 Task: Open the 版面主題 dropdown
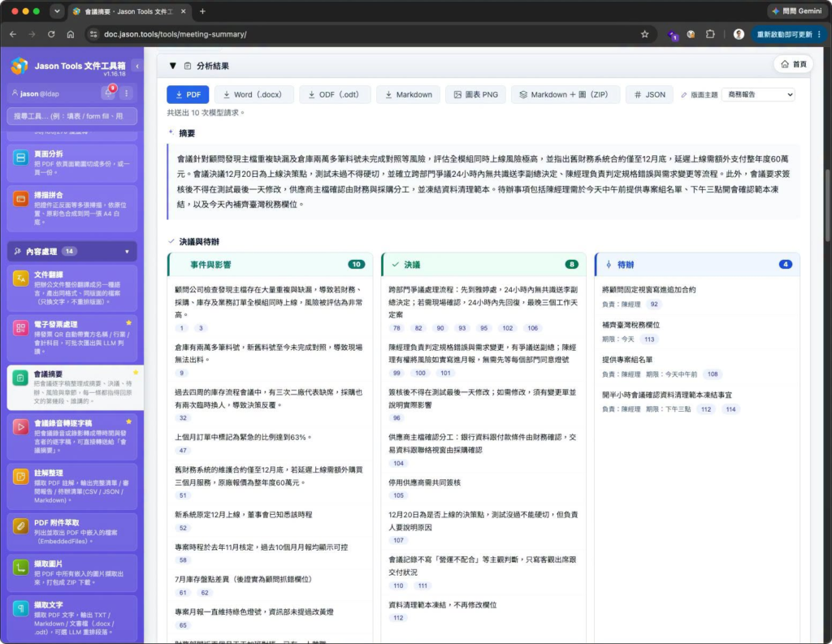[x=758, y=94]
